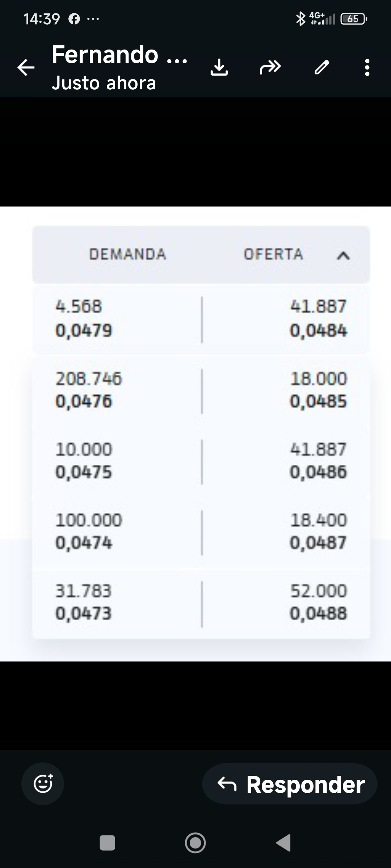Select the 208.746 demand quantity
This screenshot has height=868, width=391.
(89, 379)
